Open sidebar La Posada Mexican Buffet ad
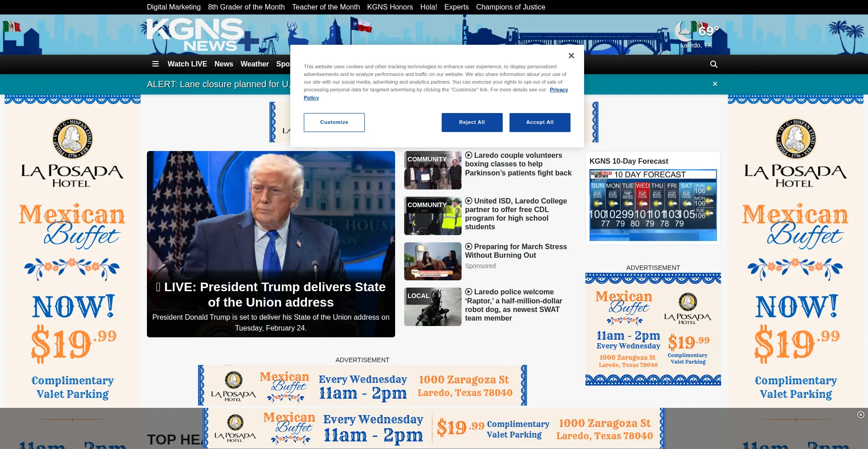Viewport: 868px width, 449px height. [653, 329]
